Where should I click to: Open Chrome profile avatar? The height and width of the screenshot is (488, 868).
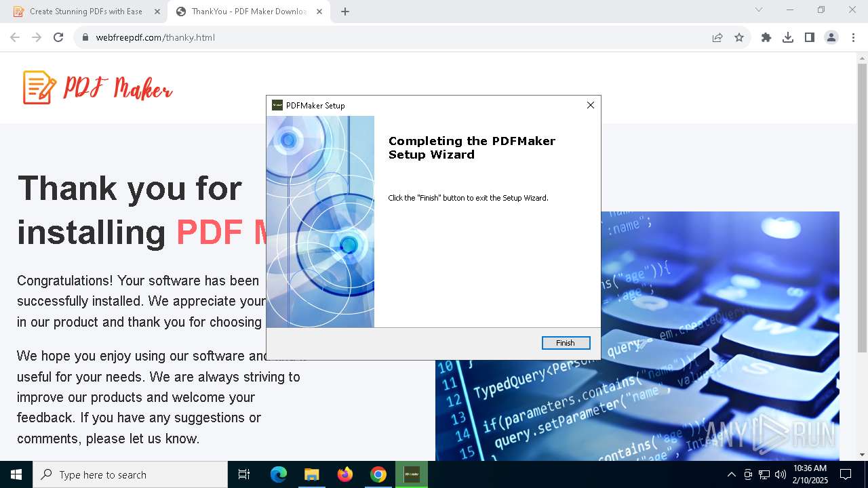831,37
